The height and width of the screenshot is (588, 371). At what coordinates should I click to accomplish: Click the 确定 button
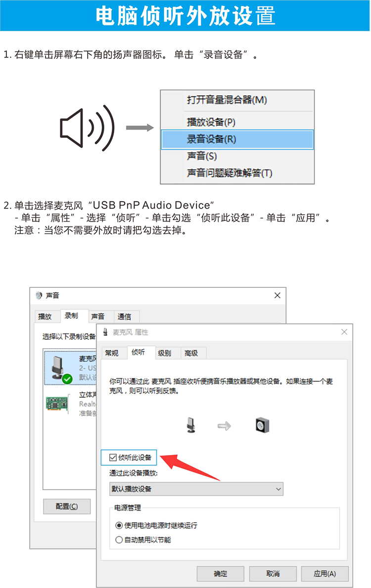pyautogui.click(x=221, y=574)
